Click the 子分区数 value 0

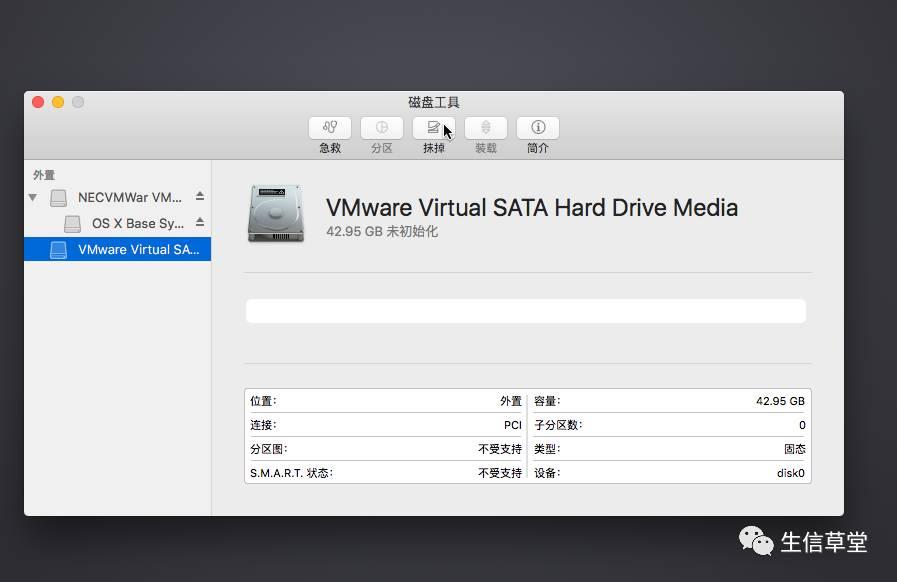(x=802, y=425)
